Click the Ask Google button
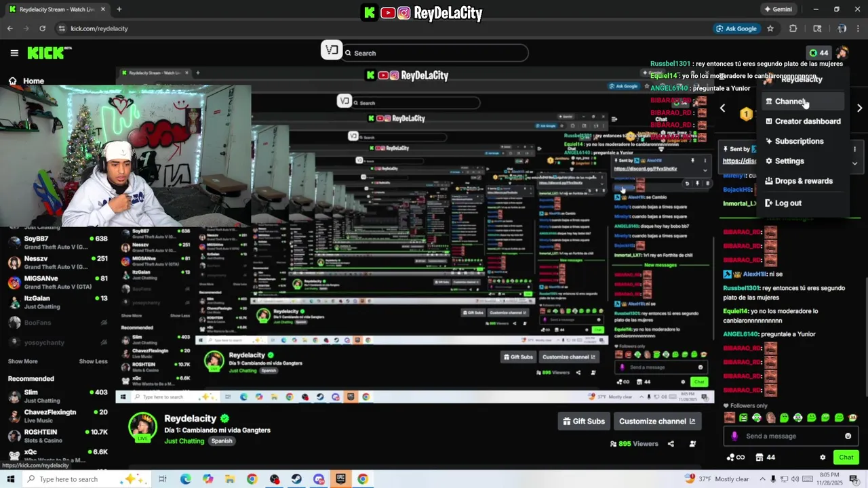Viewport: 868px width, 488px height. tap(736, 28)
